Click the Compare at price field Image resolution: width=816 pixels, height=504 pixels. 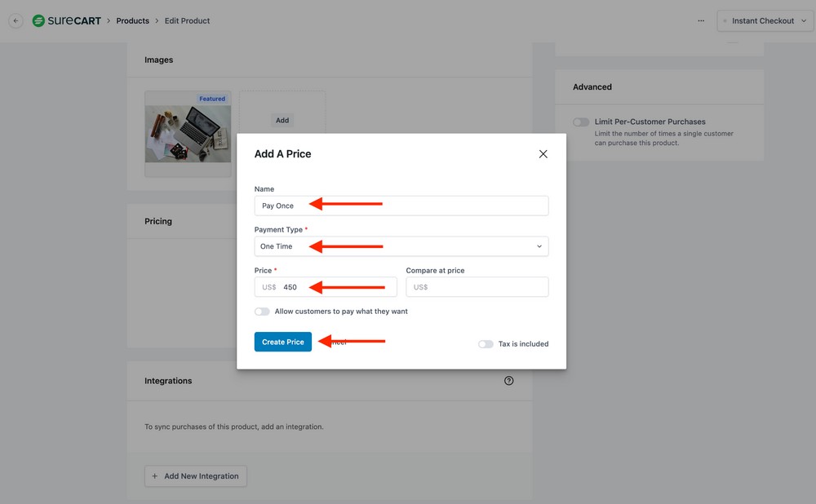coord(477,286)
